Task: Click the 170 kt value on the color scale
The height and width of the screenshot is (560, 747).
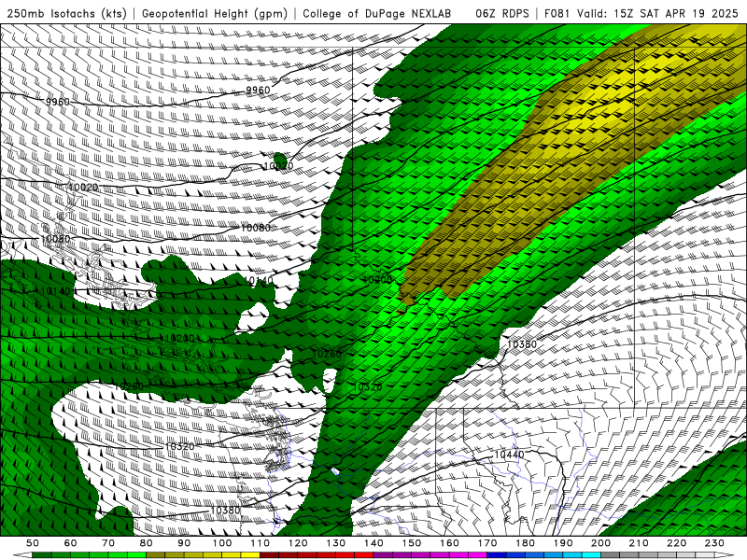Action: point(487,543)
